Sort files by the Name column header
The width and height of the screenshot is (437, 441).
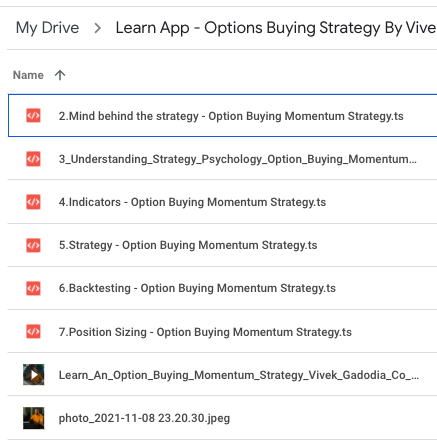pos(28,75)
